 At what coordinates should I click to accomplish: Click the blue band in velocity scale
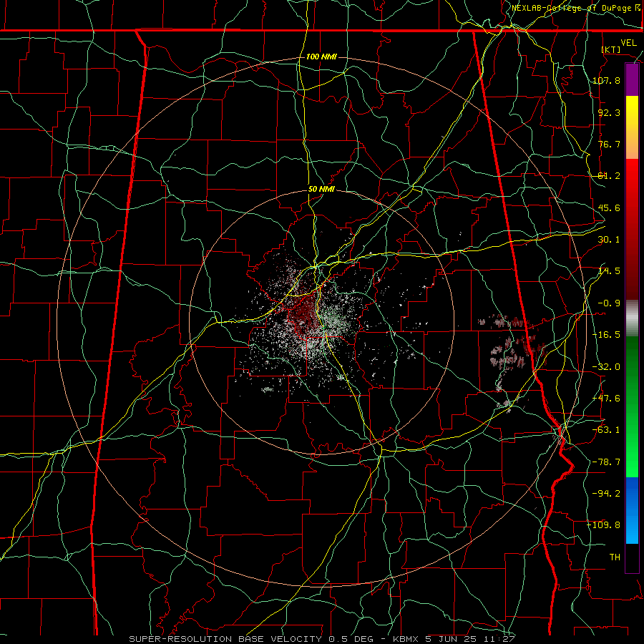(x=632, y=510)
